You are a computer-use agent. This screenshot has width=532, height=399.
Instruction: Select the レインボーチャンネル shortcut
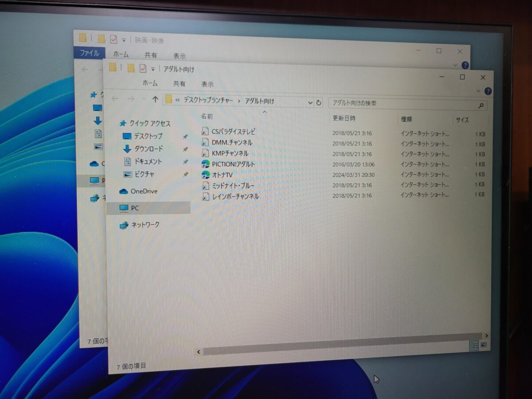(235, 196)
